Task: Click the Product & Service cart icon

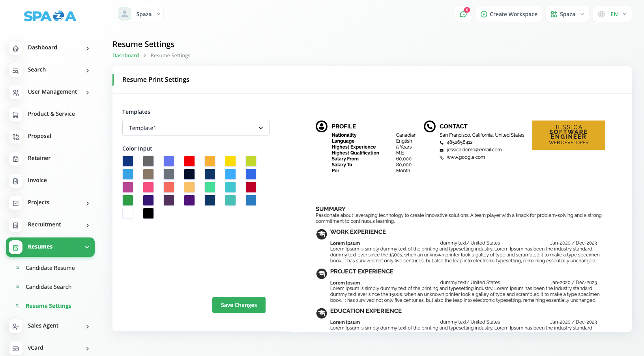Action: pos(16,115)
